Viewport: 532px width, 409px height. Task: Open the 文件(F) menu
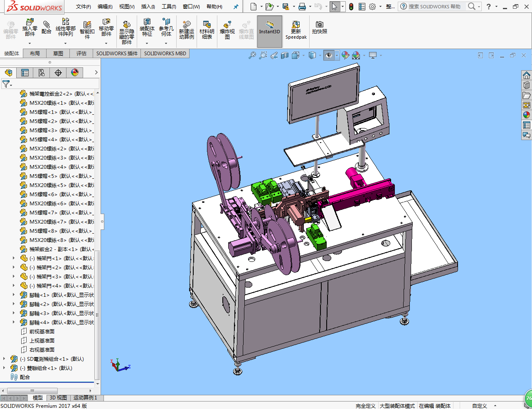[84, 7]
